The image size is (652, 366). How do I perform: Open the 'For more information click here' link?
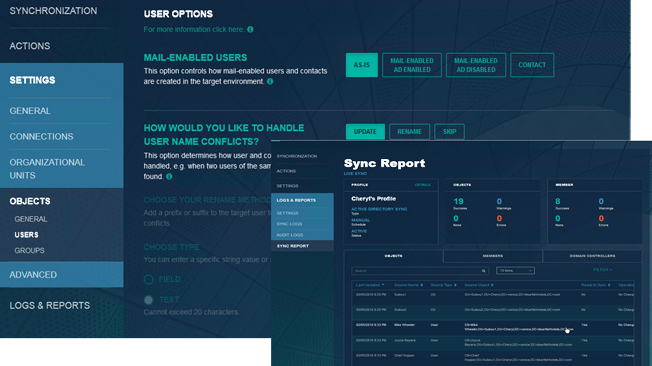(193, 30)
